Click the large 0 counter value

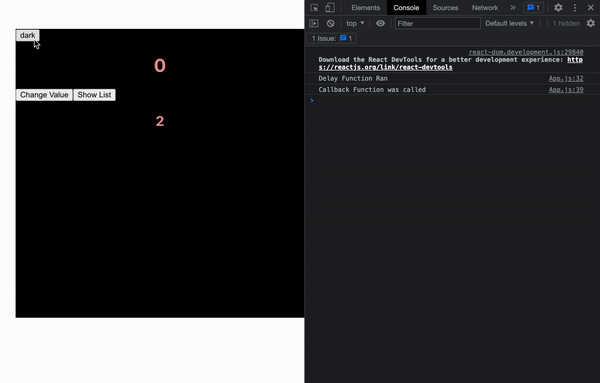click(x=160, y=66)
